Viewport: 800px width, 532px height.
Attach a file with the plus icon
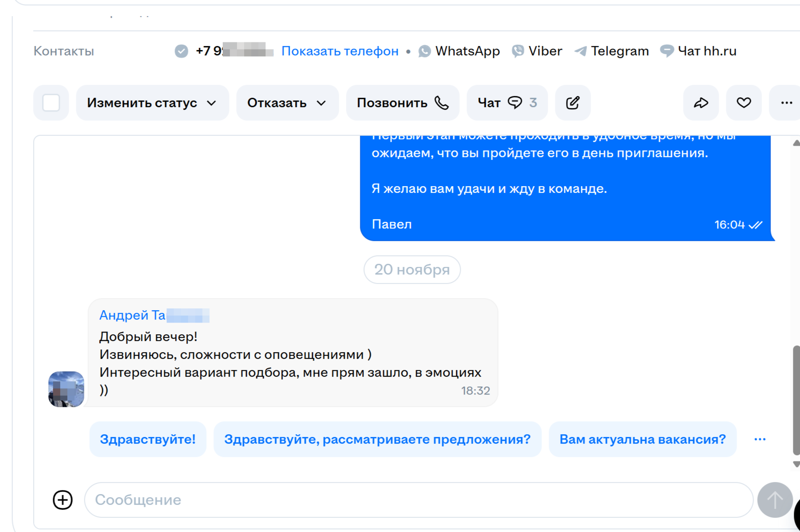tap(62, 500)
